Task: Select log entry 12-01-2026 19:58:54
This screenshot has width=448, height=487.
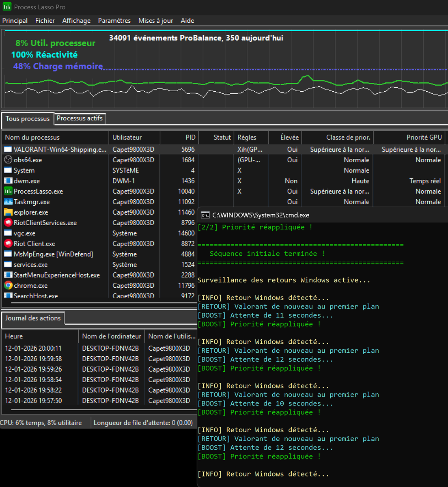Action: point(33,380)
